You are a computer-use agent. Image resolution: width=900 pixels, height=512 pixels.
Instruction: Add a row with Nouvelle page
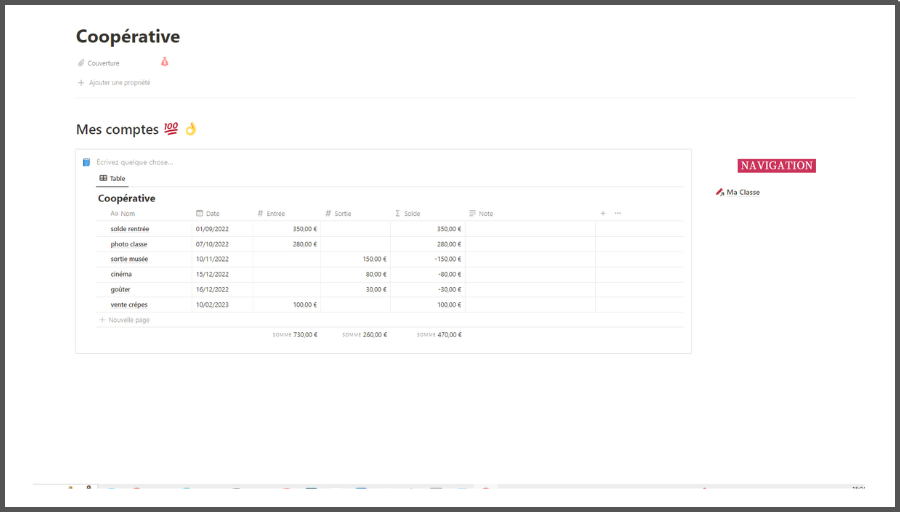click(x=128, y=320)
